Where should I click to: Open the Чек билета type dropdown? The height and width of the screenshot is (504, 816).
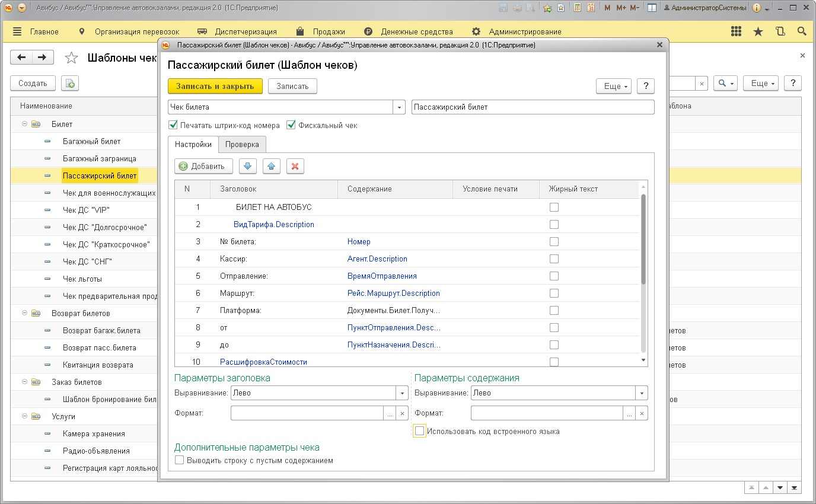click(400, 107)
